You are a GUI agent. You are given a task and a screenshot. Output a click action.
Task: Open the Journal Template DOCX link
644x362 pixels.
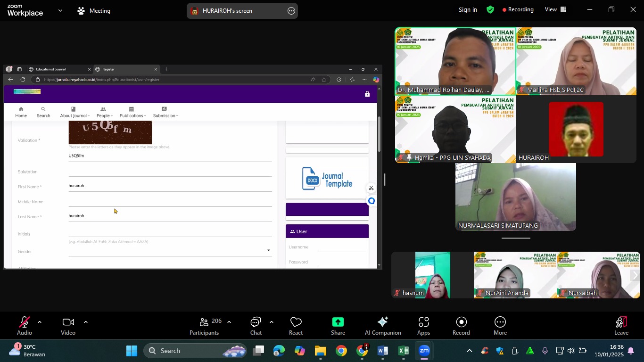[327, 179]
